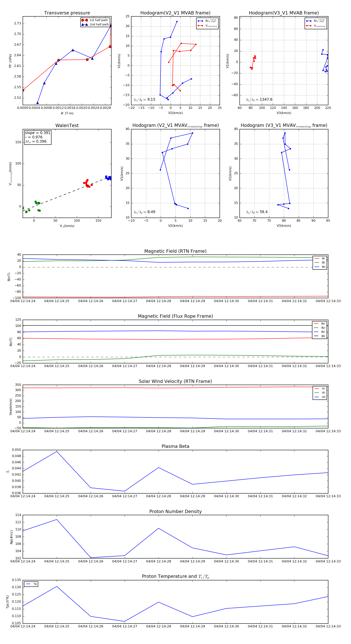Select the '2nd half path' legend entry

point(95,25)
